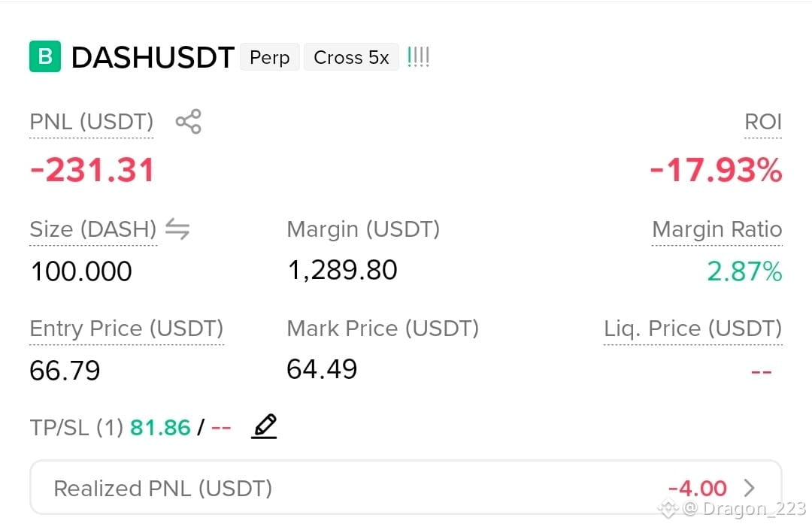Show ROI label explanation
Image resolution: width=812 pixels, height=527 pixels.
(x=763, y=123)
